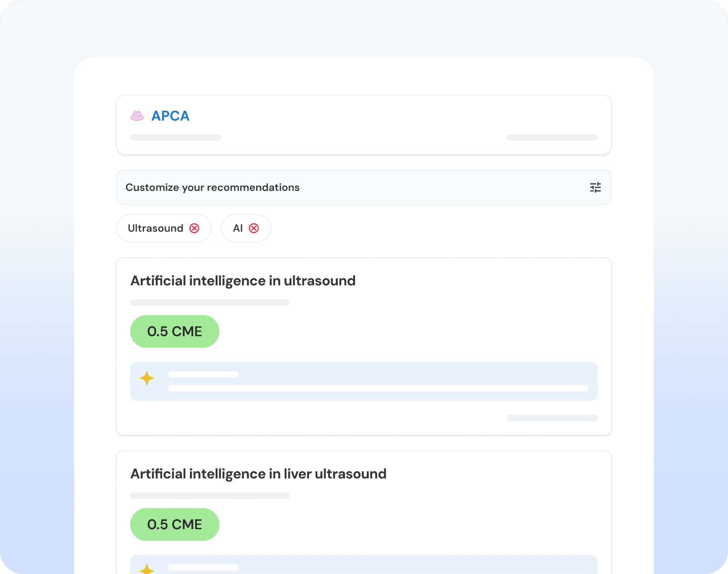The width and height of the screenshot is (728, 574).
Task: Click the placeholder bar at APCA card right
Action: (552, 138)
